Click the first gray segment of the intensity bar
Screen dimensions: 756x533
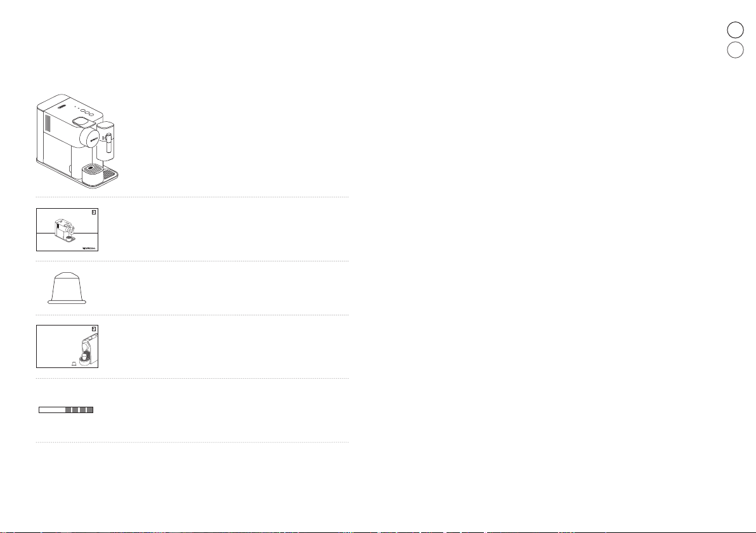[x=68, y=410]
